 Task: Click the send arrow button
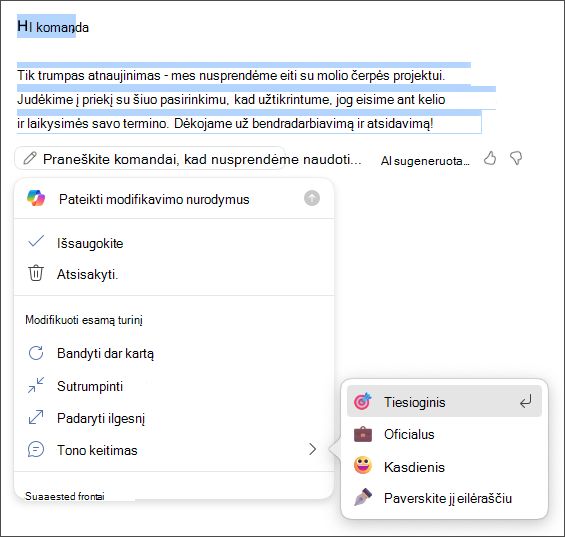(312, 198)
